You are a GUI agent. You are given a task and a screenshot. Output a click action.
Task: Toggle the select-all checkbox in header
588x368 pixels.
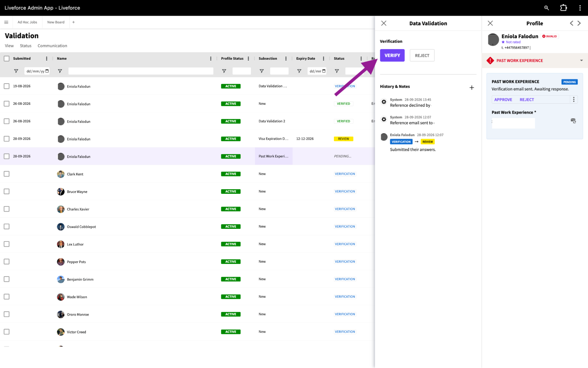tap(6, 59)
